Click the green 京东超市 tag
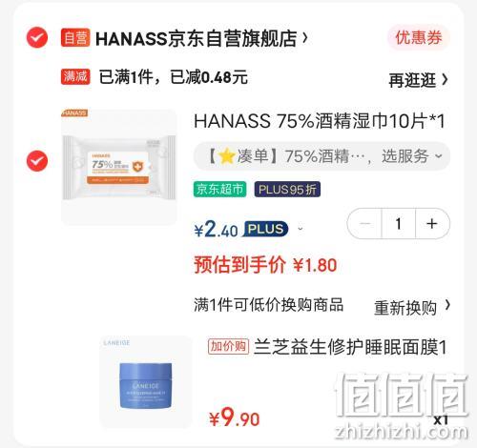 click(x=219, y=190)
